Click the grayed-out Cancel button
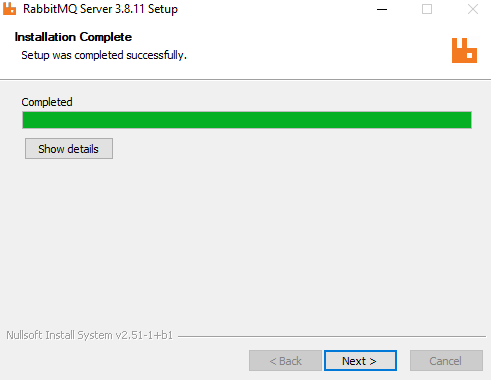This screenshot has height=380, width=491. (446, 361)
